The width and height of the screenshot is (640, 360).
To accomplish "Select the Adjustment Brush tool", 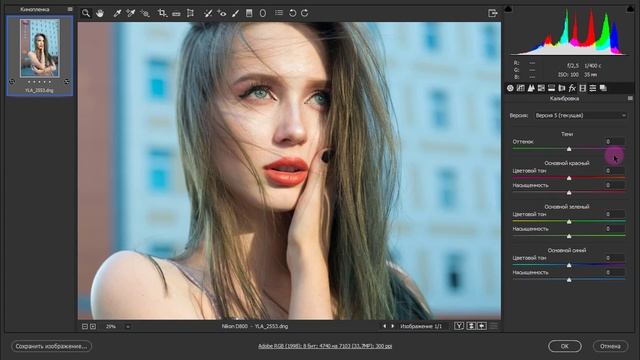I will pyautogui.click(x=235, y=13).
